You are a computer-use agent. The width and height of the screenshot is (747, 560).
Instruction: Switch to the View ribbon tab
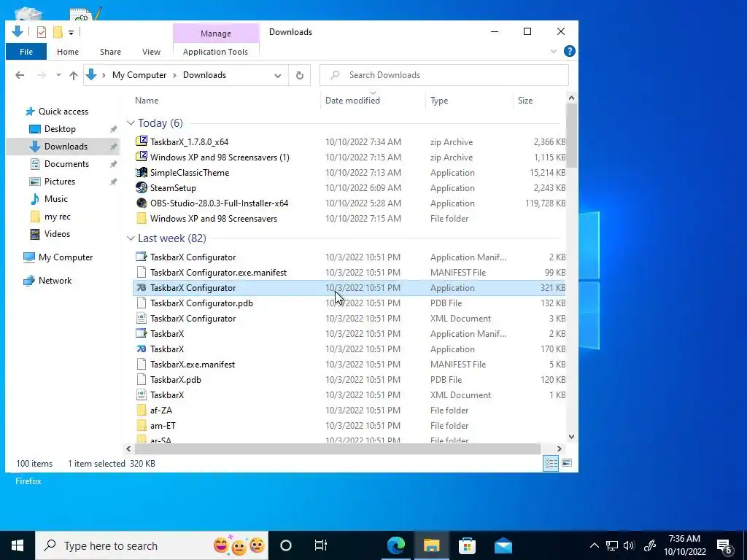(x=151, y=52)
